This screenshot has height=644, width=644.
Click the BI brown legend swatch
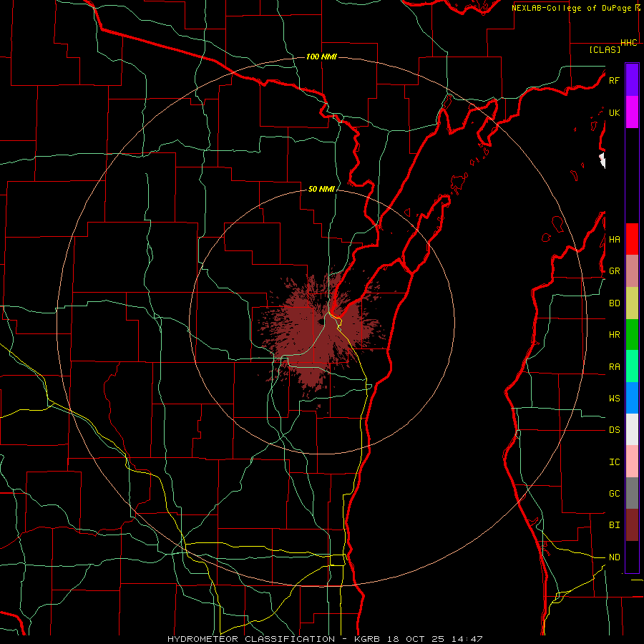click(632, 525)
